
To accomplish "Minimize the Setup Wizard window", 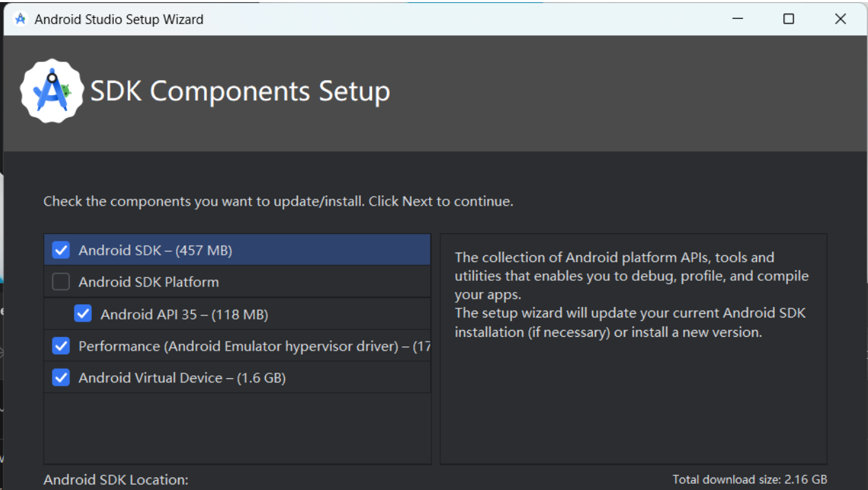I will point(738,19).
